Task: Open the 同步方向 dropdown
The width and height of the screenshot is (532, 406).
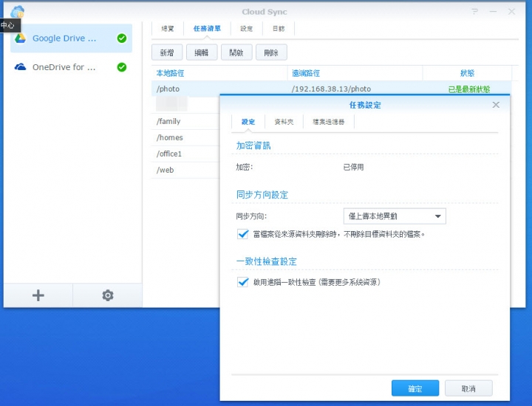Action: click(x=395, y=216)
